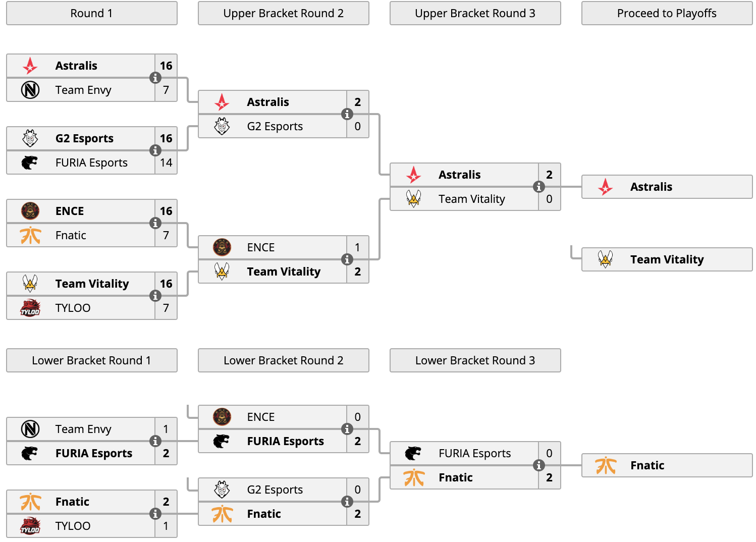Screen dimensions: 756x542
Task: View info for Astralis vs Team Vitality match
Action: pyautogui.click(x=539, y=187)
